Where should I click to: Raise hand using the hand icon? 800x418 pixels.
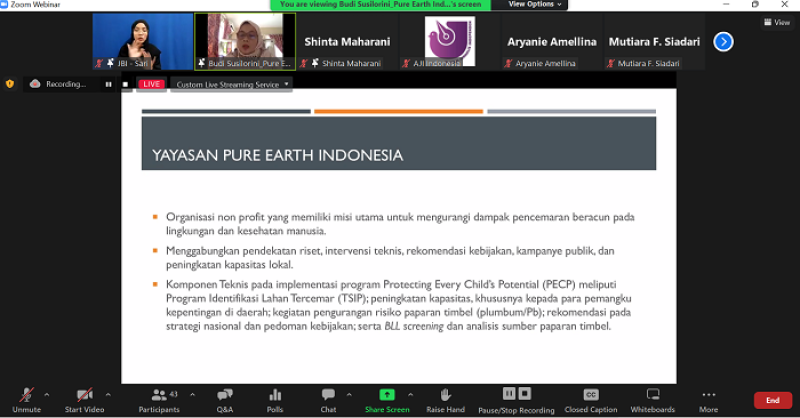pos(445,395)
